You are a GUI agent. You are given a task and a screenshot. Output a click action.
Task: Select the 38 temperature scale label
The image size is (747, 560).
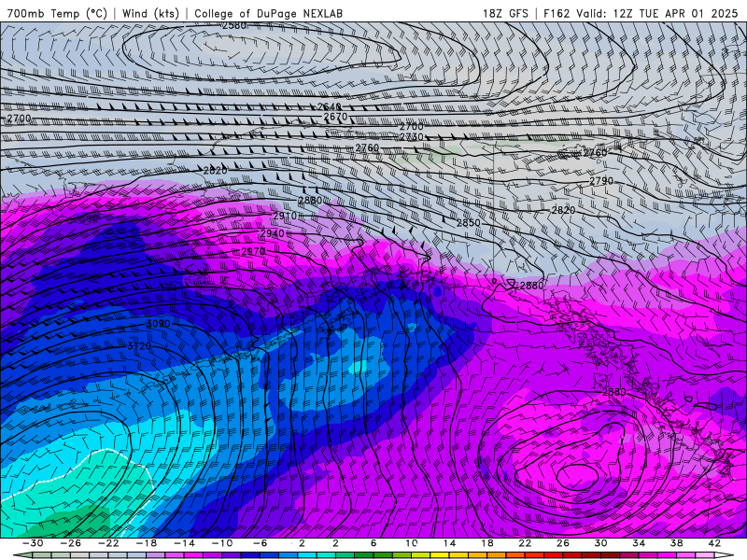coord(676,543)
